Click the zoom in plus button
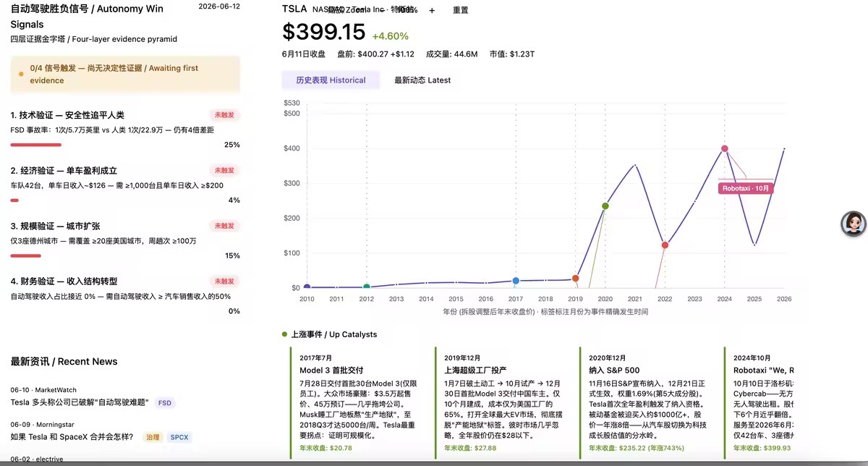Image resolution: width=868 pixels, height=466 pixels. tap(432, 11)
